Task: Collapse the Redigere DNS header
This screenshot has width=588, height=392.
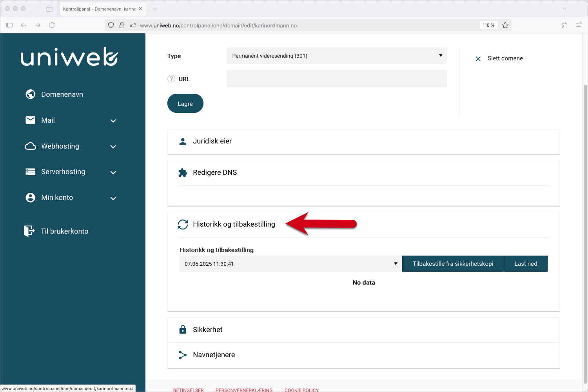Action: click(363, 172)
